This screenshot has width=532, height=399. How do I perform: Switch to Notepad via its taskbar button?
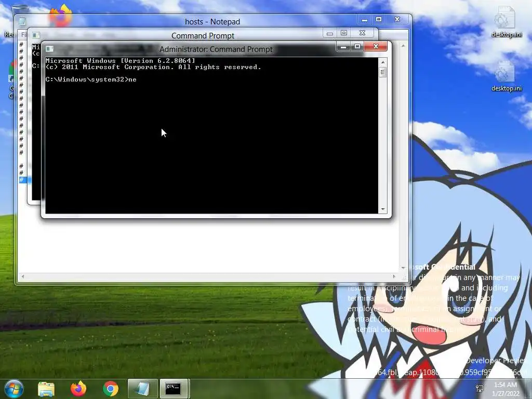pos(142,389)
